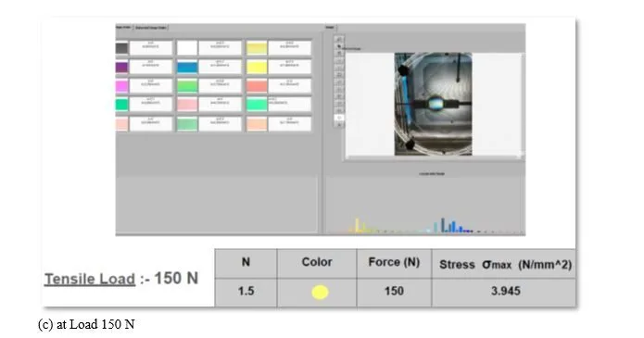Viewport: 644px width, 338px height.
Task: Select the golden yellow swatch in the top row
Action: [x=257, y=48]
